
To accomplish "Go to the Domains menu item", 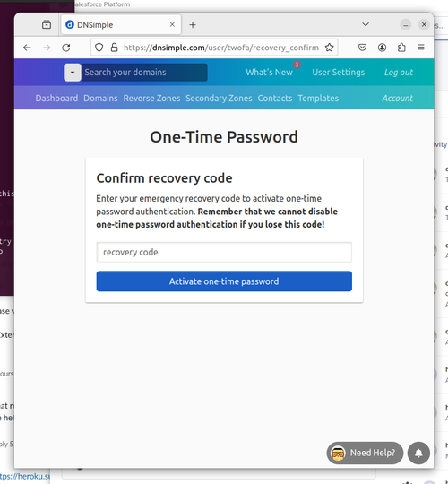I will pos(100,99).
